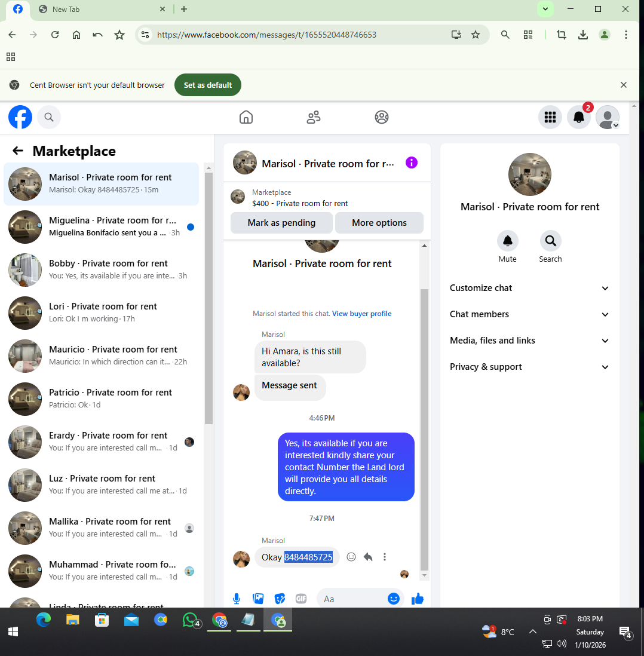Send a thumbs up like
This screenshot has height=656, width=644.
[417, 599]
